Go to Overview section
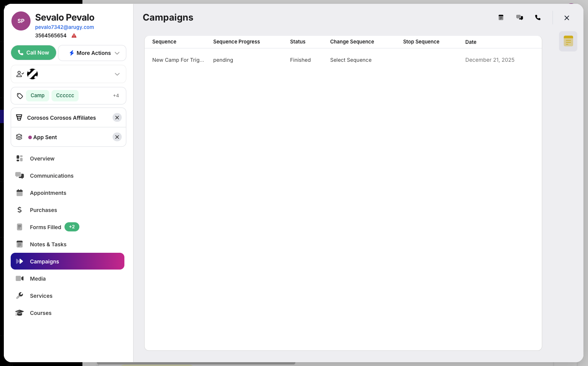588x366 pixels. pos(68,159)
